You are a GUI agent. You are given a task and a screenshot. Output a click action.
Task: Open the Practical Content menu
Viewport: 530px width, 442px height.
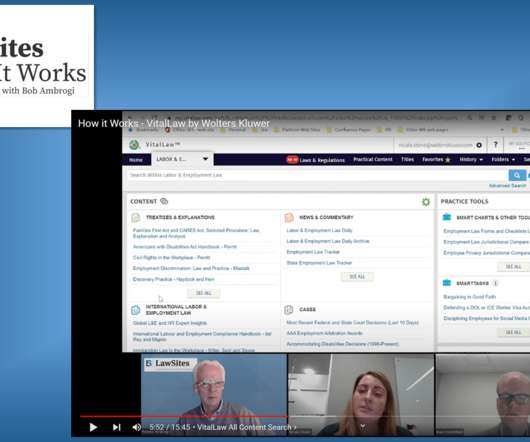373,159
